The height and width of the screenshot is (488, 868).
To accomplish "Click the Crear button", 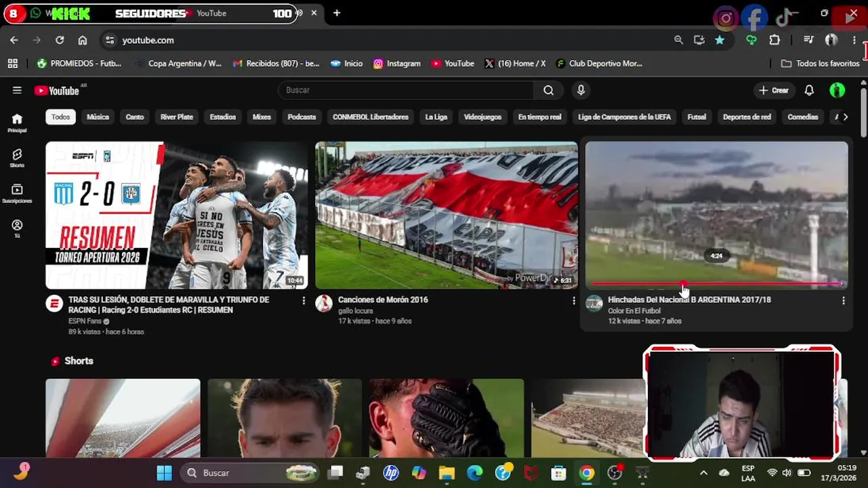I will point(773,90).
